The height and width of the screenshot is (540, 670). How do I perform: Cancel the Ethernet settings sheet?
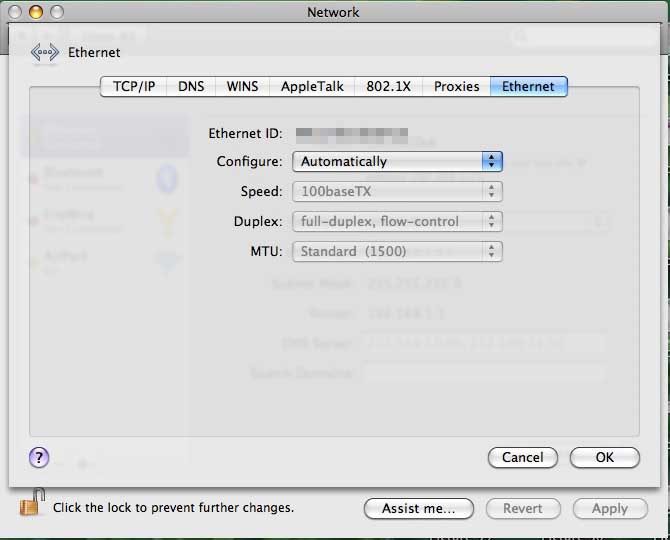click(523, 458)
